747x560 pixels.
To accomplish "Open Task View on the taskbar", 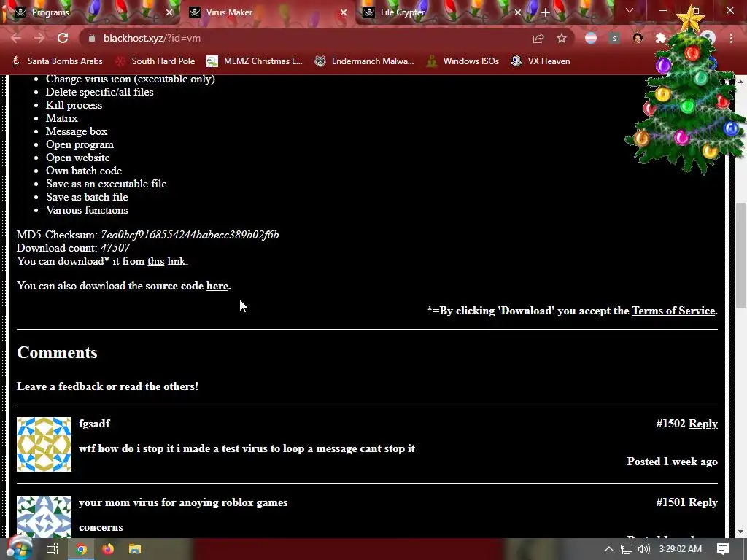I will tap(52, 549).
